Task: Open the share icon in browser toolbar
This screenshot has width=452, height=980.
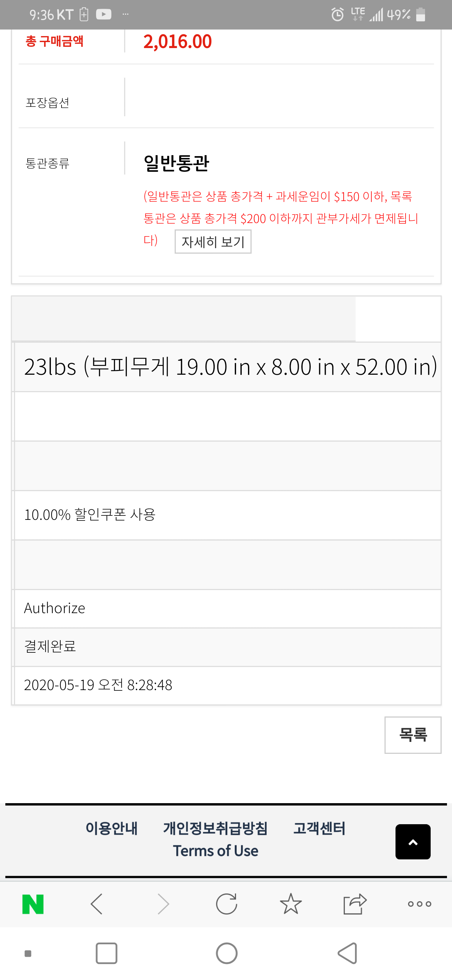Action: (355, 904)
